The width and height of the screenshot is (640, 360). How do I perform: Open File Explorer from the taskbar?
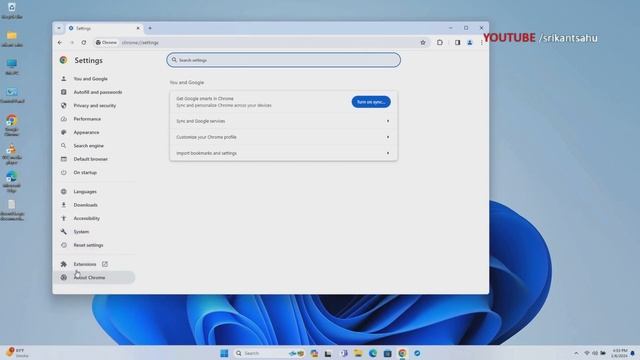click(x=358, y=353)
